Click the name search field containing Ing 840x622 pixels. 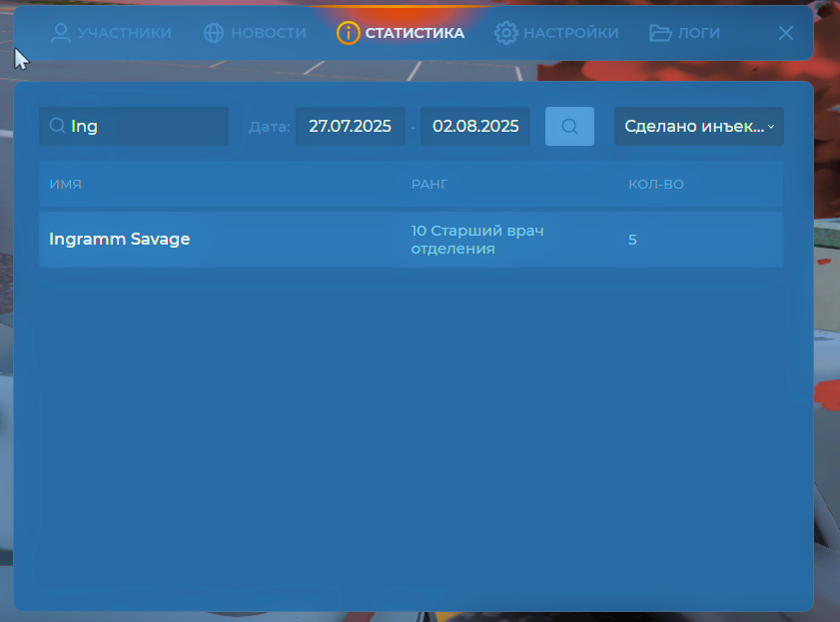[134, 127]
